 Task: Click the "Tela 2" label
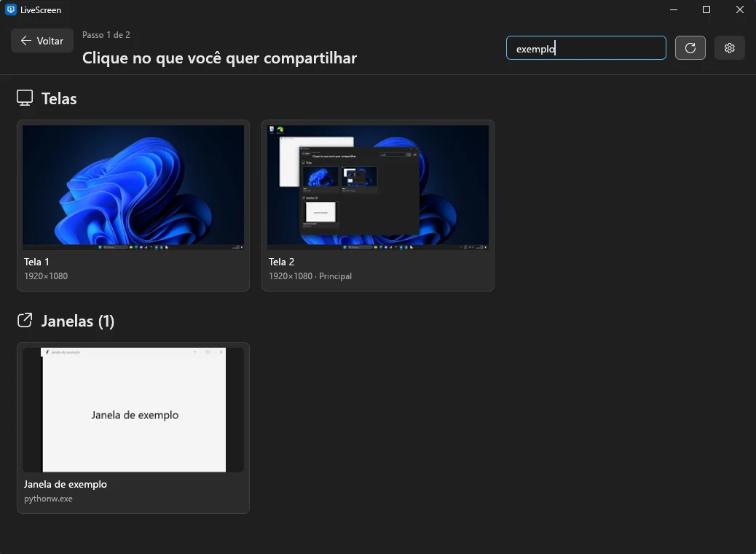282,262
